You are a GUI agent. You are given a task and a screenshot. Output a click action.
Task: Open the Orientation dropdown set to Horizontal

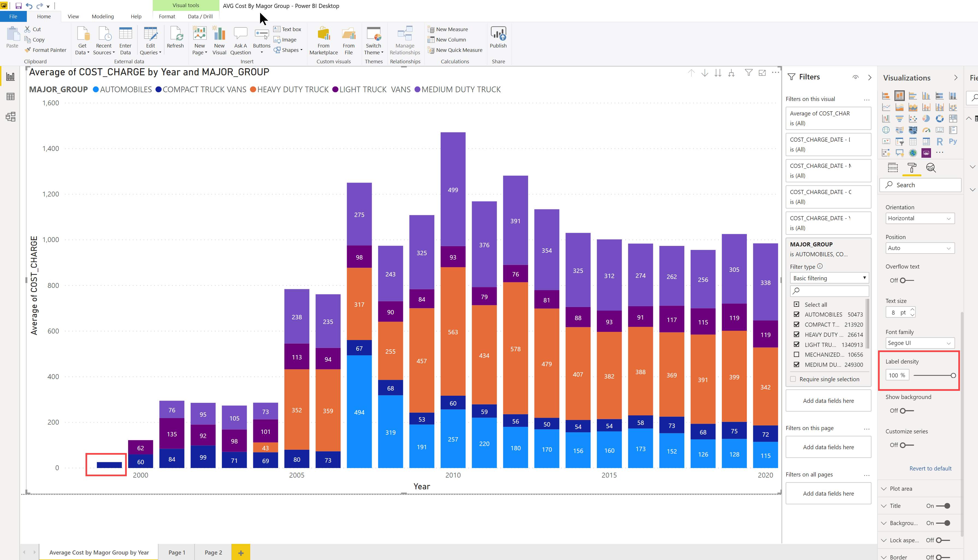pyautogui.click(x=920, y=219)
